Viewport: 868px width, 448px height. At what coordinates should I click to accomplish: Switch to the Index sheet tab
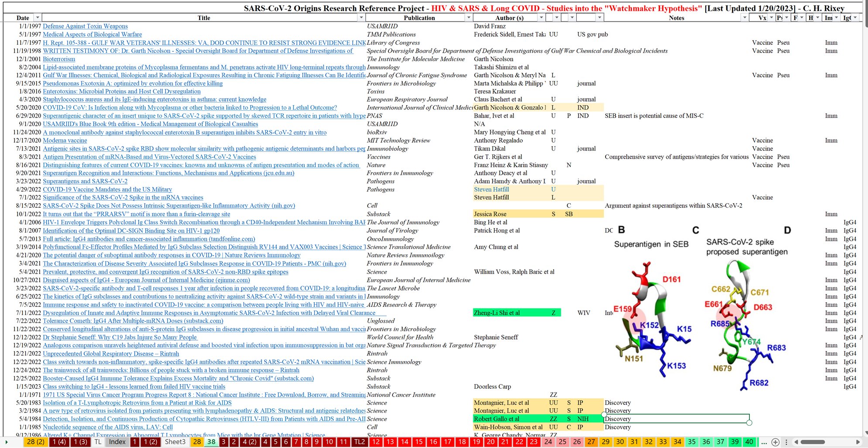point(117,442)
